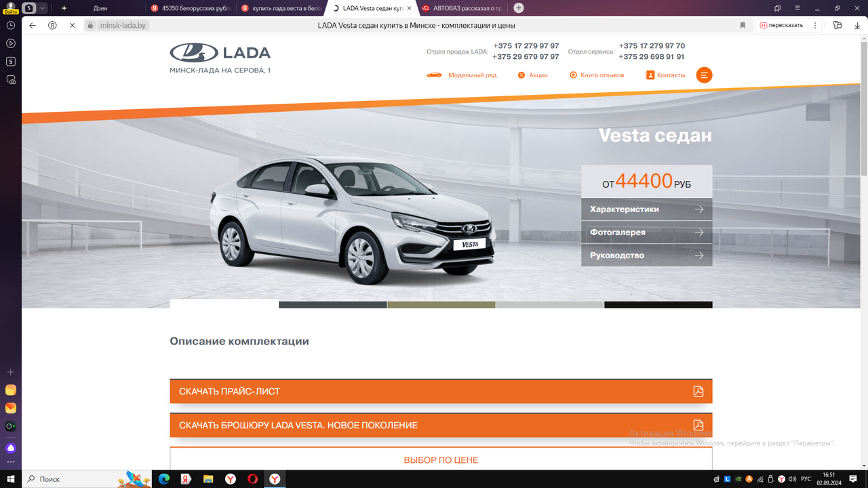The image size is (868, 488).
Task: Click sidebar plus to add a shortcut
Action: (11, 372)
